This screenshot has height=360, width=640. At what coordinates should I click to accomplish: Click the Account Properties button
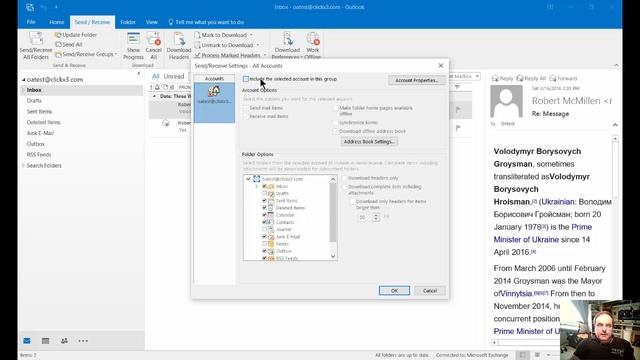click(416, 80)
